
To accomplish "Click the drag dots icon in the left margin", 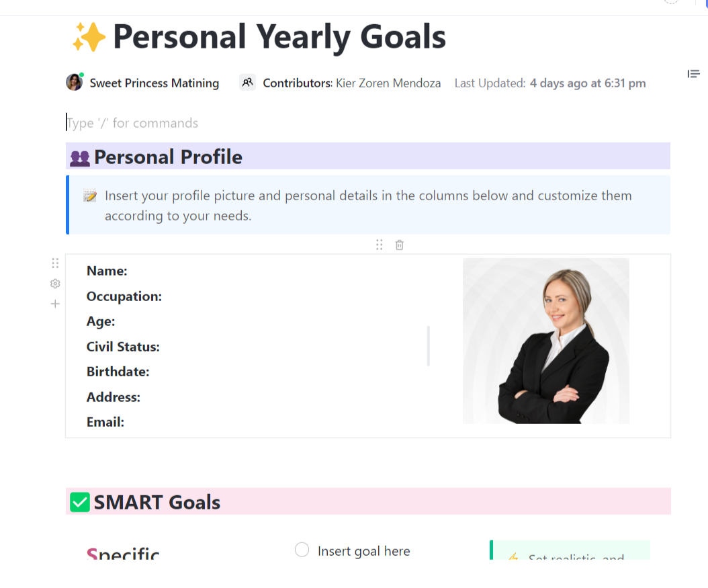I will point(54,263).
